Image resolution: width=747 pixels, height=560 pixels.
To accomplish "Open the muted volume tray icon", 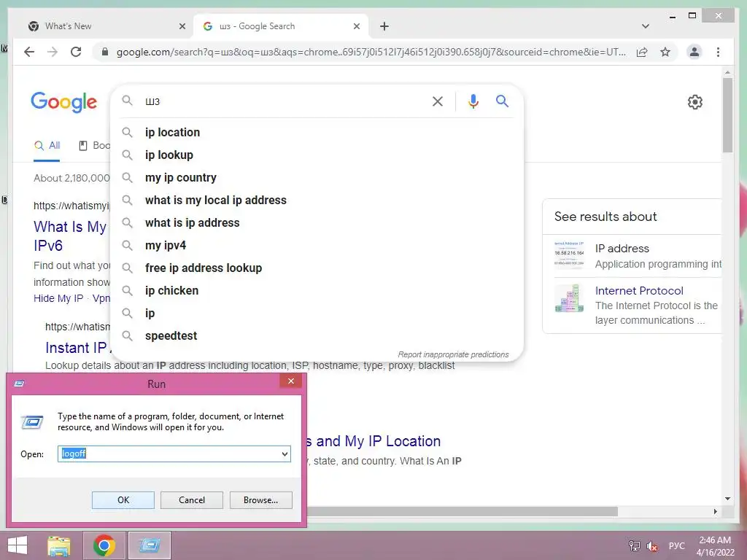I will (x=651, y=545).
